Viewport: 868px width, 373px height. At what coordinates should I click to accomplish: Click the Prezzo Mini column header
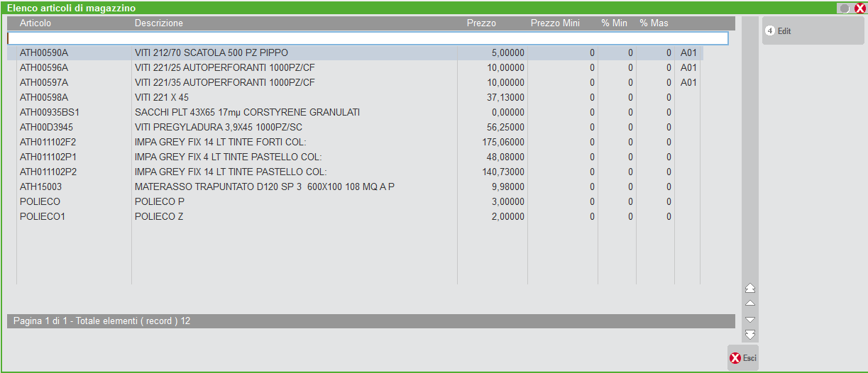555,23
